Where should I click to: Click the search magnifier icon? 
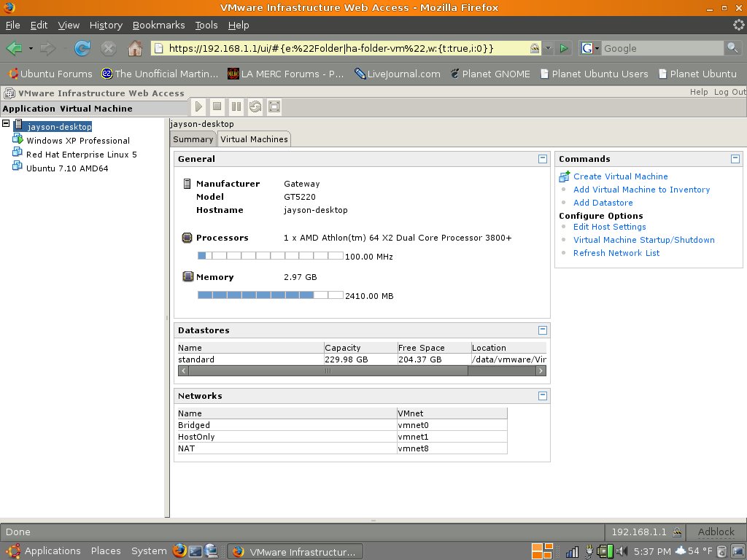click(x=732, y=47)
